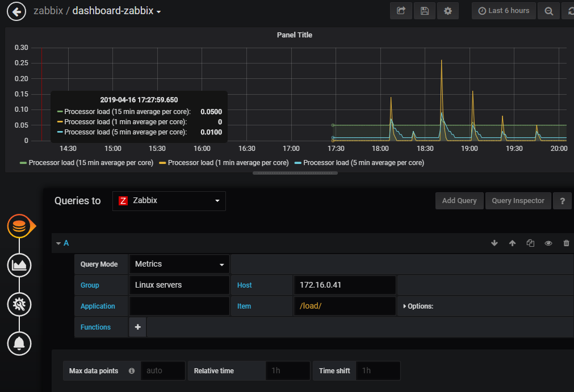Click the Host field 172.16.0.41

345,285
